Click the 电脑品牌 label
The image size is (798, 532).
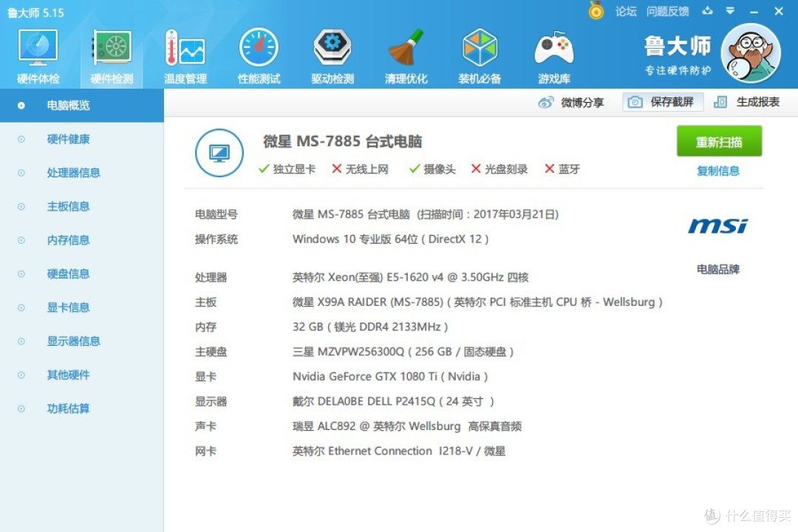pos(718,269)
